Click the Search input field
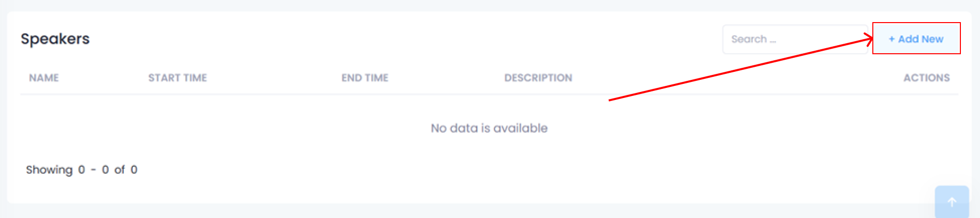 (795, 39)
